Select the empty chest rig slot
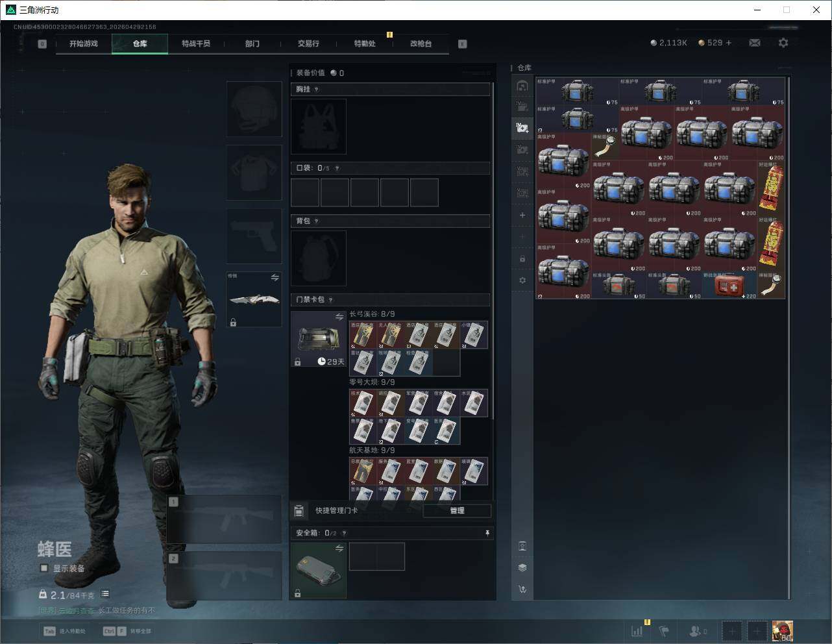 point(319,127)
